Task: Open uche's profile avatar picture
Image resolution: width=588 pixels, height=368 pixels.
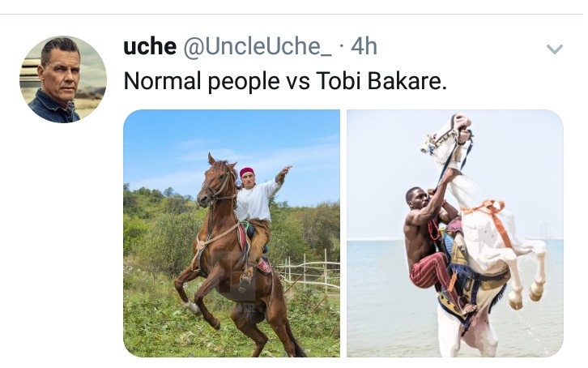Action: click(x=63, y=79)
